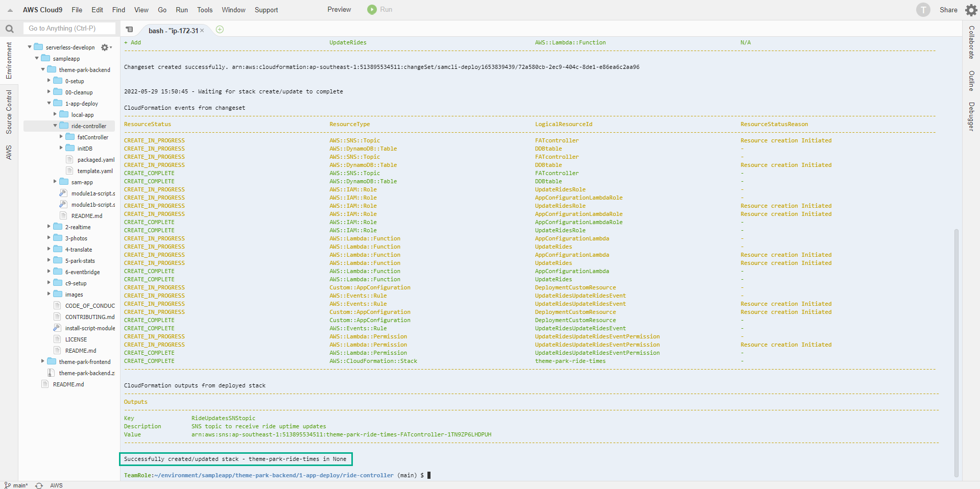This screenshot has height=489, width=980.
Task: Expand the fatController folder
Action: click(61, 137)
